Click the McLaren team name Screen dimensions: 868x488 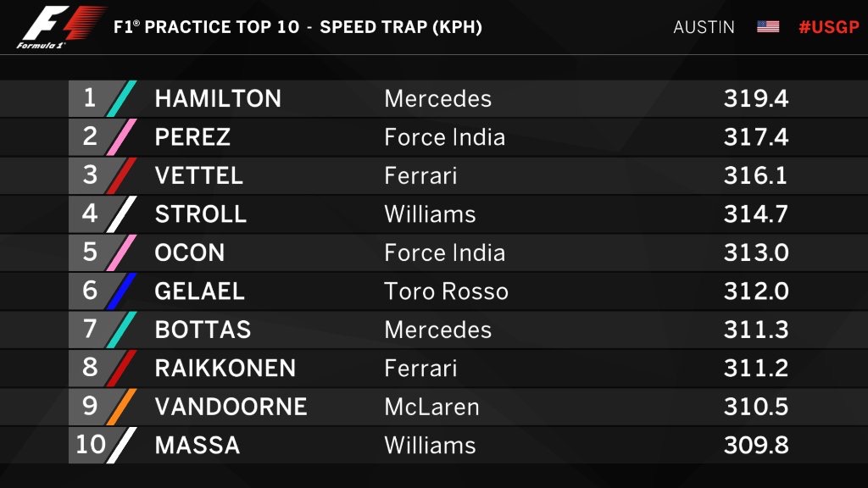click(x=431, y=407)
